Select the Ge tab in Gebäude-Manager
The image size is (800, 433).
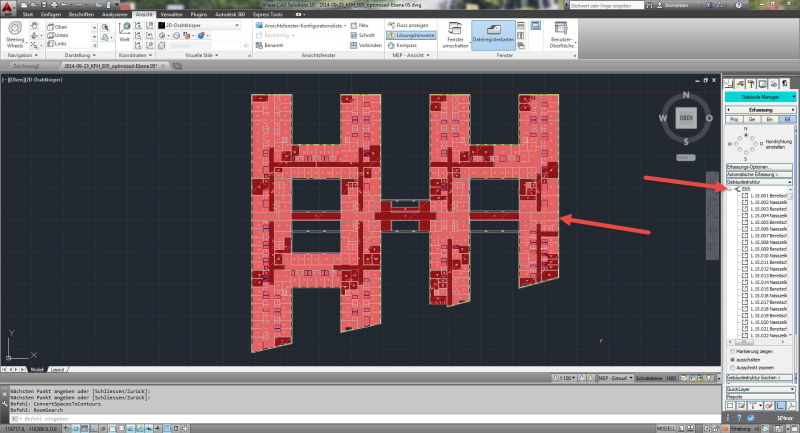coord(752,119)
